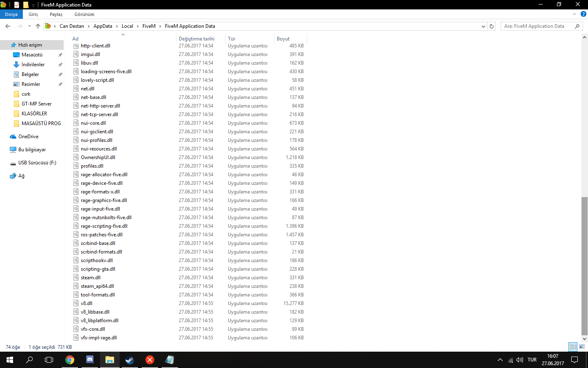
Task: Select USB Sürücüsü (F:) drive
Action: click(37, 163)
